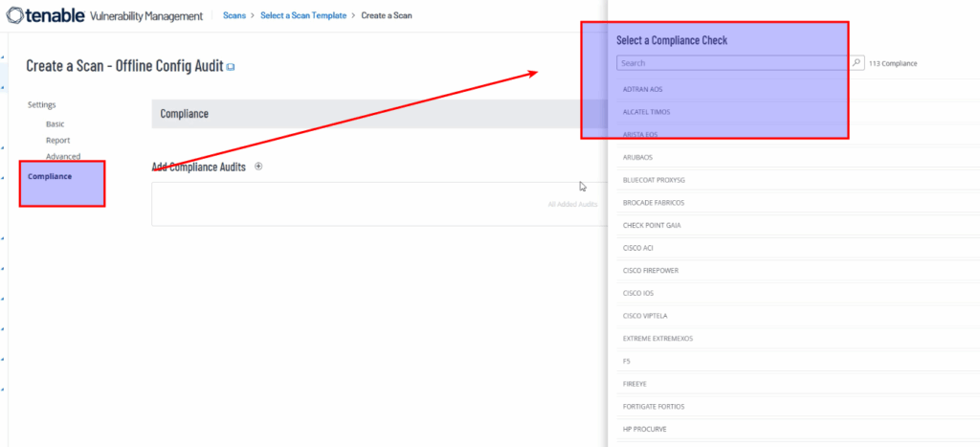980x447 pixels.
Task: Switch to the Advanced settings section
Action: [x=63, y=156]
